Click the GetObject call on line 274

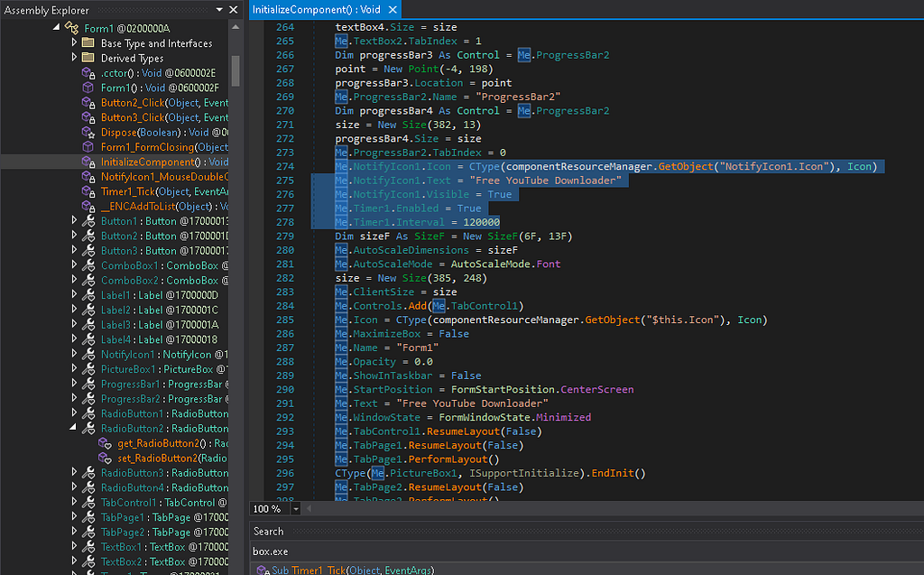pyautogui.click(x=686, y=166)
